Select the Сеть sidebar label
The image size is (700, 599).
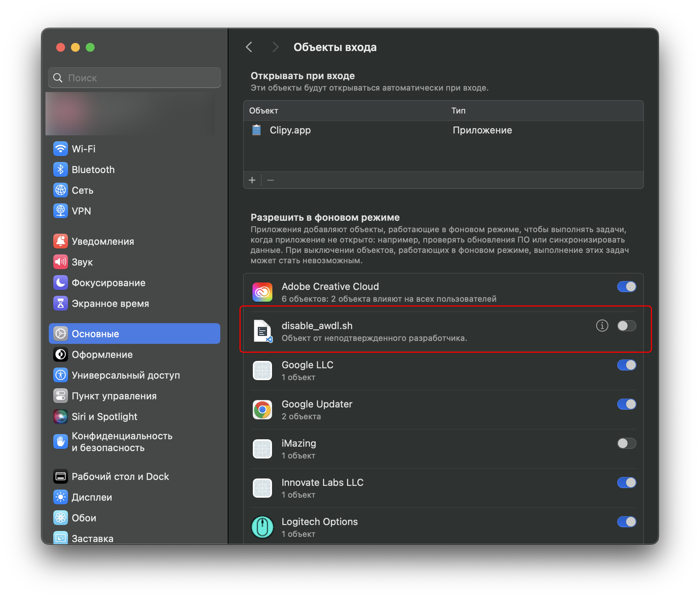tap(82, 190)
